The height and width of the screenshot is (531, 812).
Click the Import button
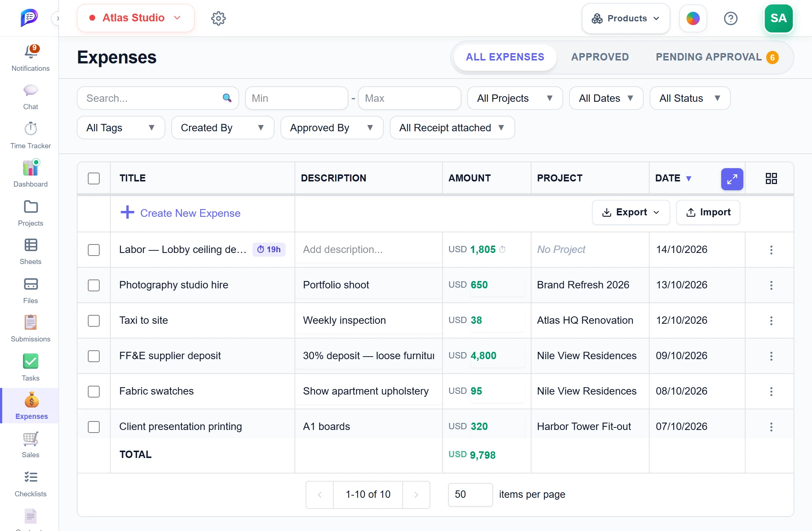(x=708, y=212)
